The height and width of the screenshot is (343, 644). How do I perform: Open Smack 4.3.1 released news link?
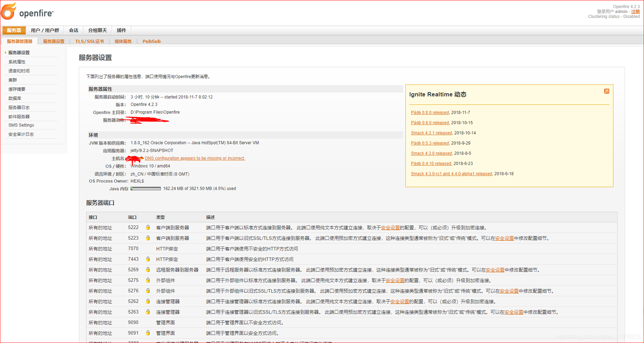coord(431,133)
